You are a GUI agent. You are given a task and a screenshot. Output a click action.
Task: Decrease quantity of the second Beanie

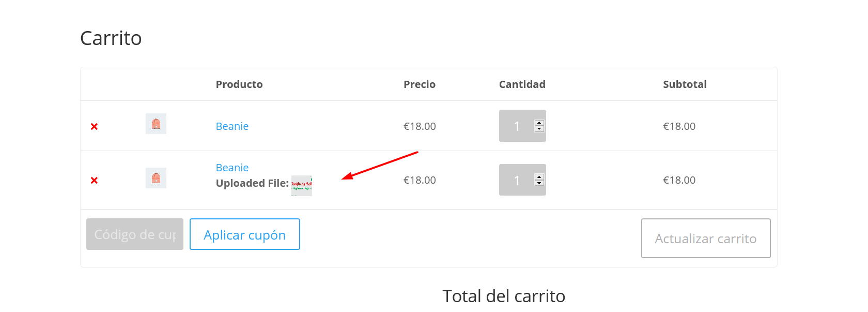pyautogui.click(x=539, y=183)
